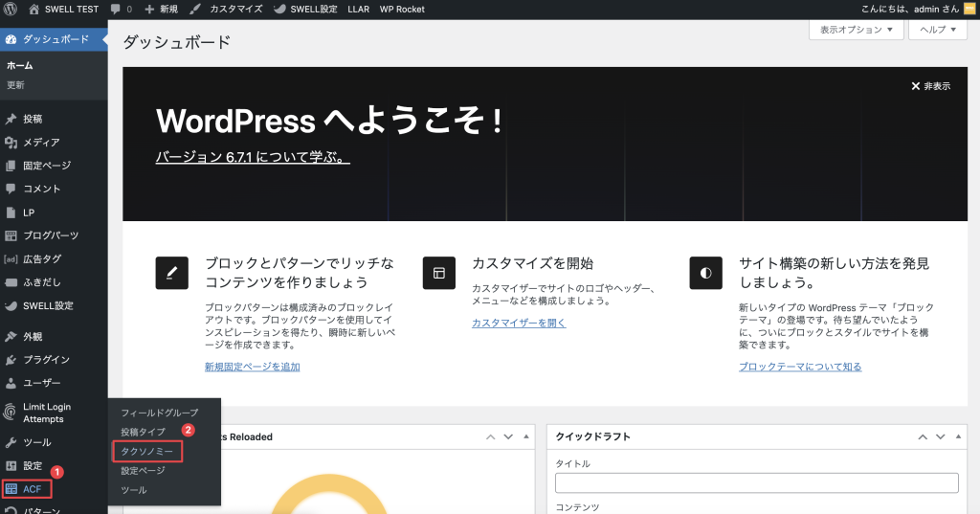Select 投稿タイプ in ACF flyout
The image size is (980, 514).
[x=144, y=432]
